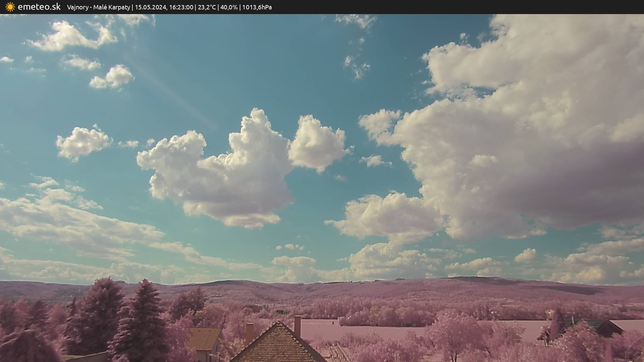Click the 23,2°C temperature reading
Image resolution: width=644 pixels, height=362 pixels.
[x=207, y=7]
